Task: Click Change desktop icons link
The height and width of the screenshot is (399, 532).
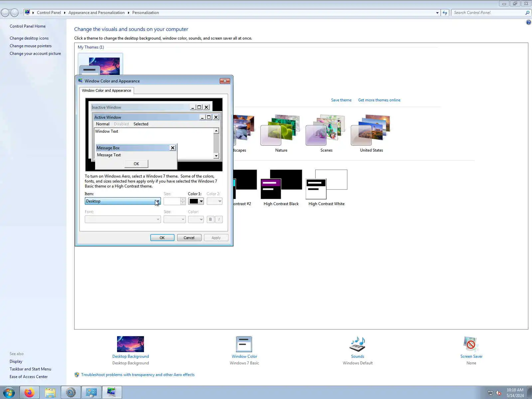Action: click(x=29, y=38)
